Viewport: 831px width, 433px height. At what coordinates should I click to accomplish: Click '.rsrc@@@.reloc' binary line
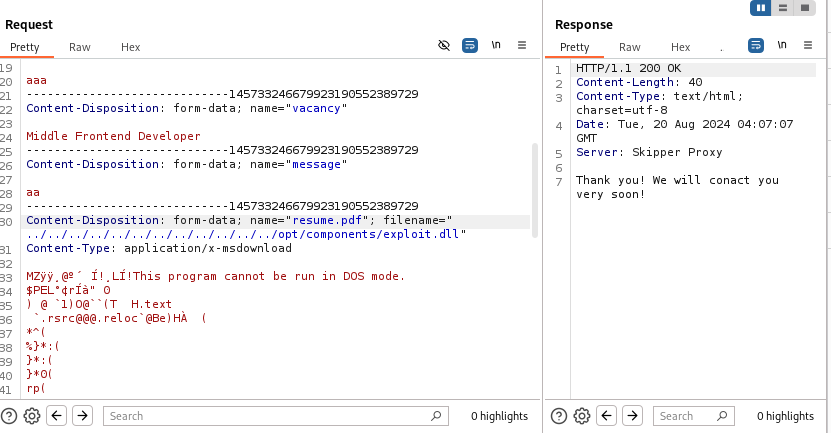[117, 319]
